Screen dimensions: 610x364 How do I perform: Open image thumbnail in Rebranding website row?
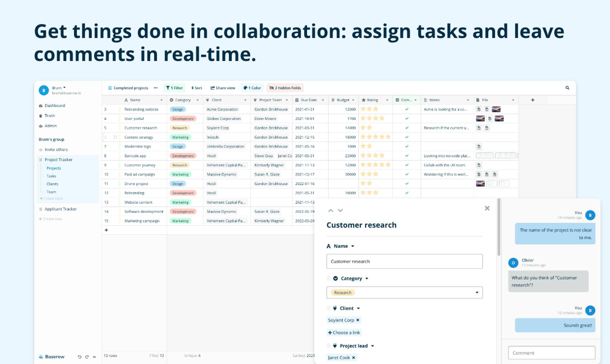[x=496, y=109]
